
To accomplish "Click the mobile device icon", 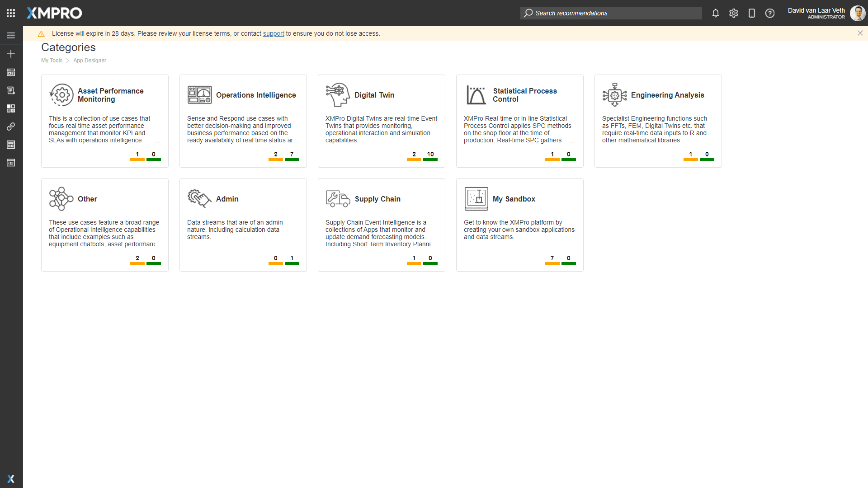I will pyautogui.click(x=751, y=13).
